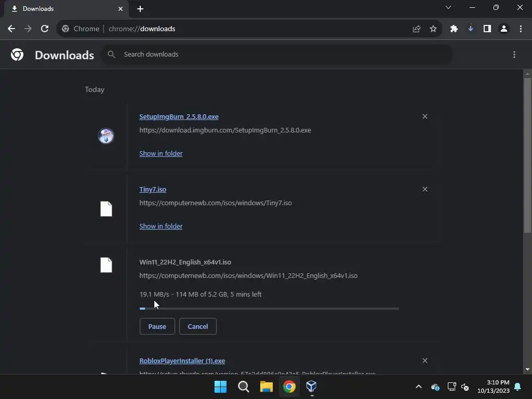
Task: Click the ImgBurn installer file icon
Action: (x=106, y=136)
